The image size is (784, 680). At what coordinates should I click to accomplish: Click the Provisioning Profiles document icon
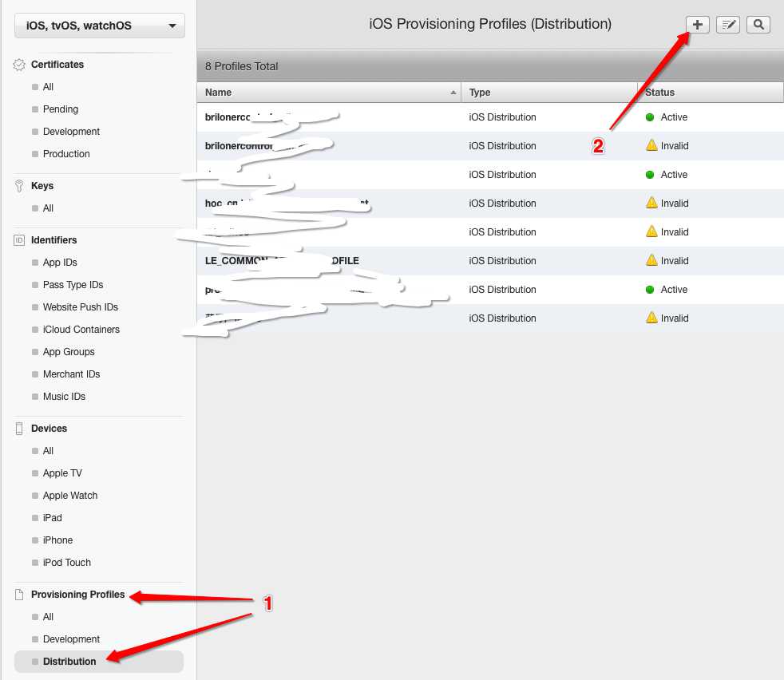point(19,595)
